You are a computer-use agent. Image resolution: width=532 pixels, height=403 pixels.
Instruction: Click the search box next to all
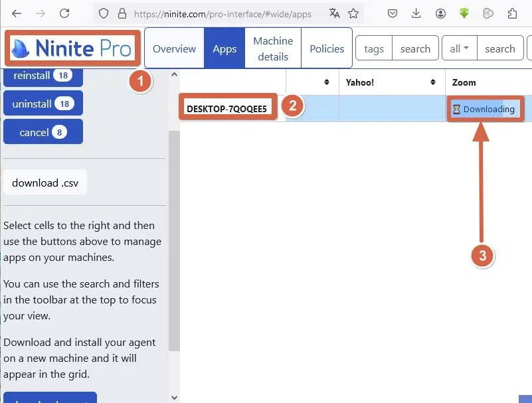click(500, 48)
